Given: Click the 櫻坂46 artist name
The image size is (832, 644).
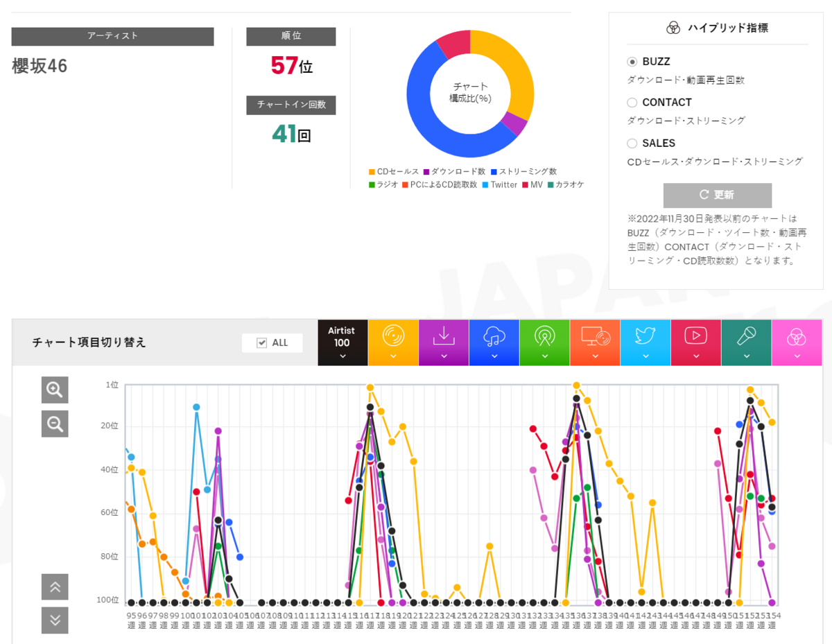Looking at the screenshot, I should 40,66.
